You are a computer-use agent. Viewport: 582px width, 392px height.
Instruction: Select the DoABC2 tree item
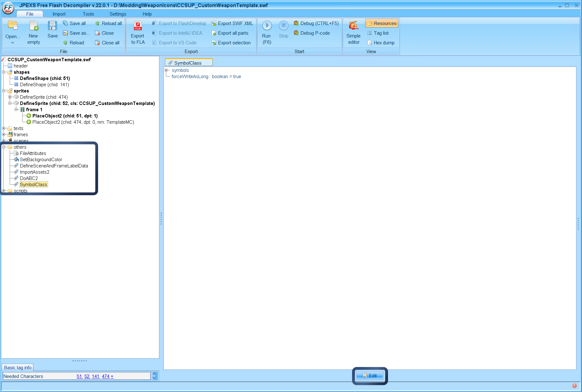29,178
